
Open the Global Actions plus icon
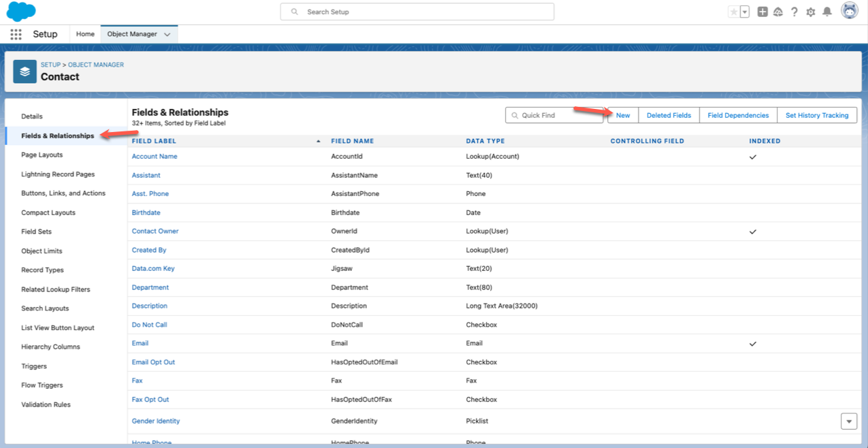[762, 12]
